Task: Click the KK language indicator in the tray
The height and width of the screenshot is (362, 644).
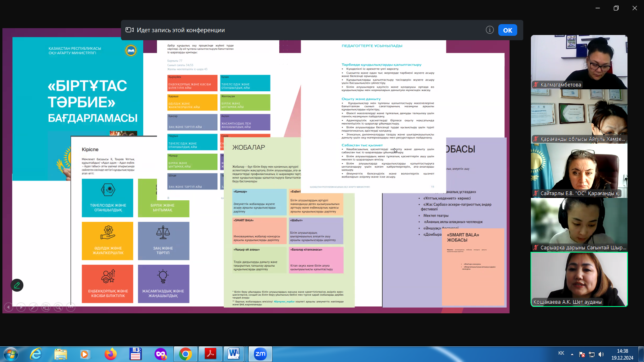Action: 561,353
